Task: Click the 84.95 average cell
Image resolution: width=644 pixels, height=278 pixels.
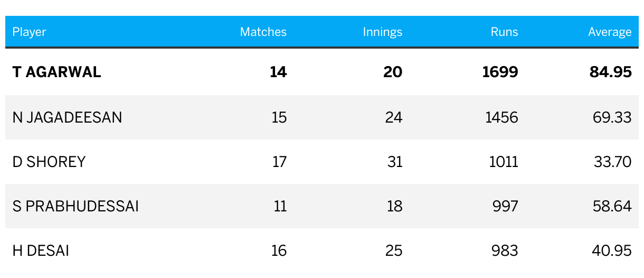Action: click(611, 72)
